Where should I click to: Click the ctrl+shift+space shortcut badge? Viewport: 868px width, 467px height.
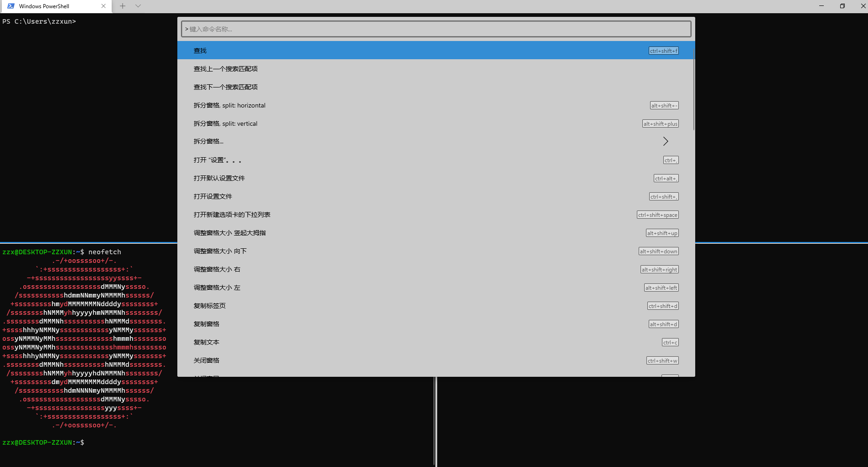(x=658, y=215)
